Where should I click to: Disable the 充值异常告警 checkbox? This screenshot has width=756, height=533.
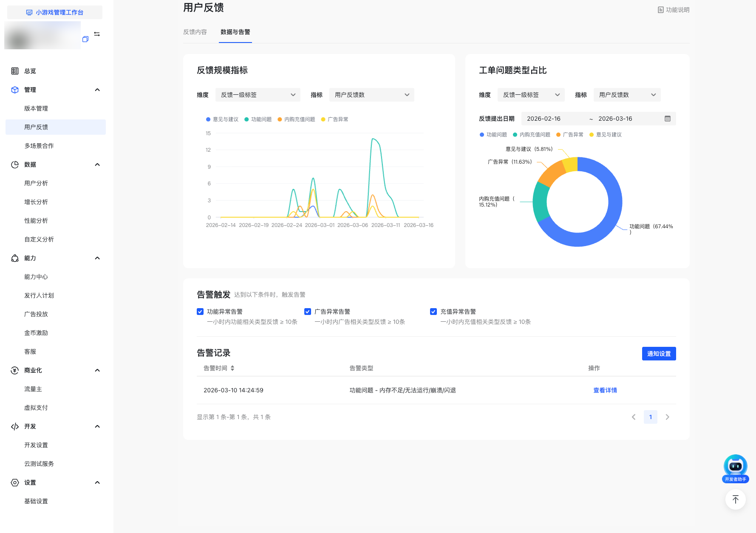pyautogui.click(x=433, y=312)
